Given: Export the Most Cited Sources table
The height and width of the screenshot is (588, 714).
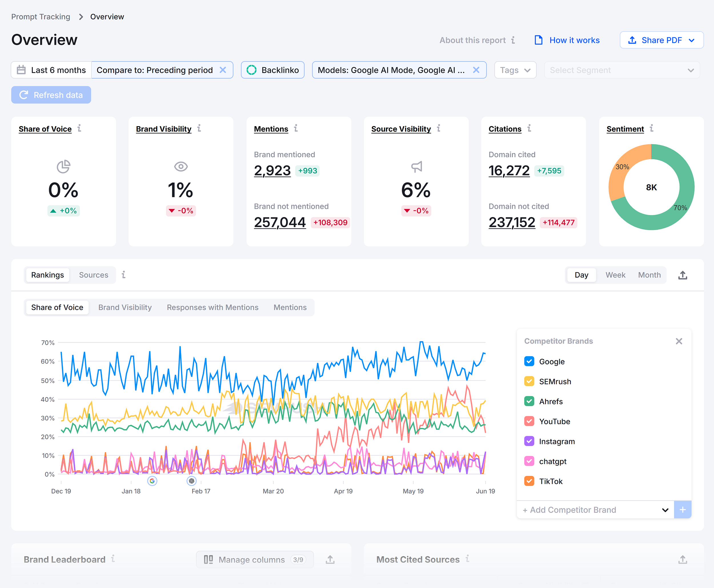Looking at the screenshot, I should coord(683,559).
